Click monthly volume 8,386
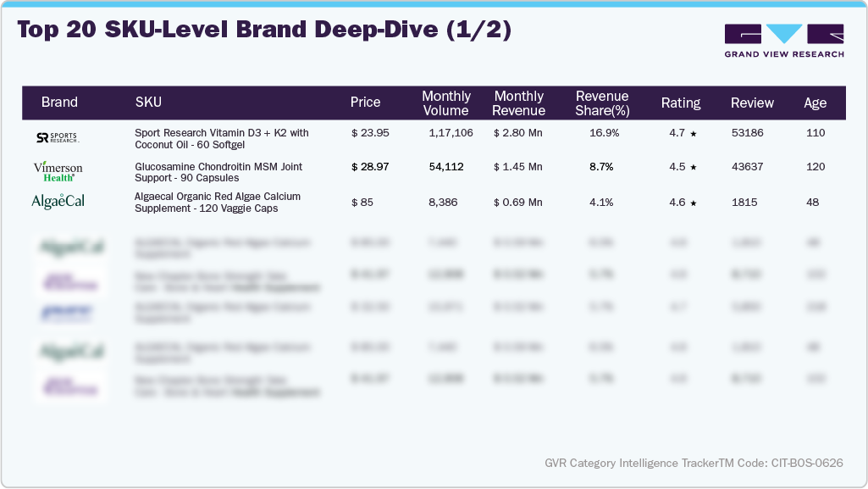This screenshot has width=868, height=489. (443, 203)
